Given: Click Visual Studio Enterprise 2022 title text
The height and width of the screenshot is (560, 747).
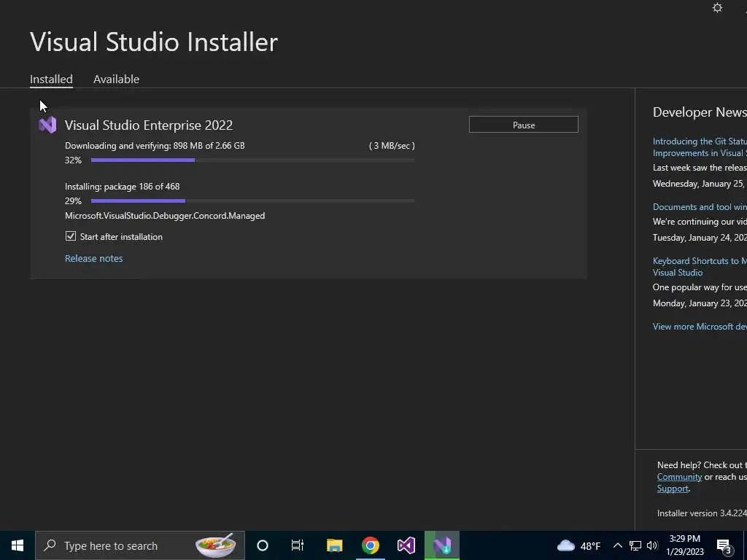Looking at the screenshot, I should click(149, 125).
